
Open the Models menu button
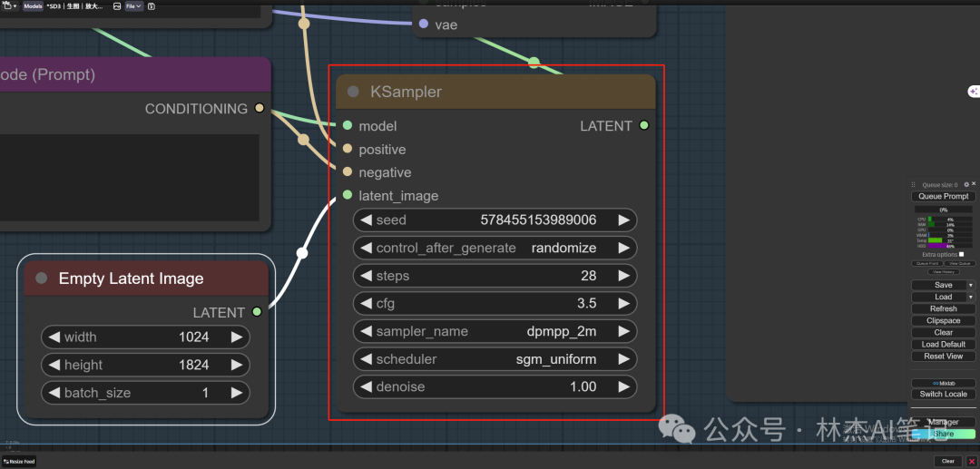coord(34,6)
